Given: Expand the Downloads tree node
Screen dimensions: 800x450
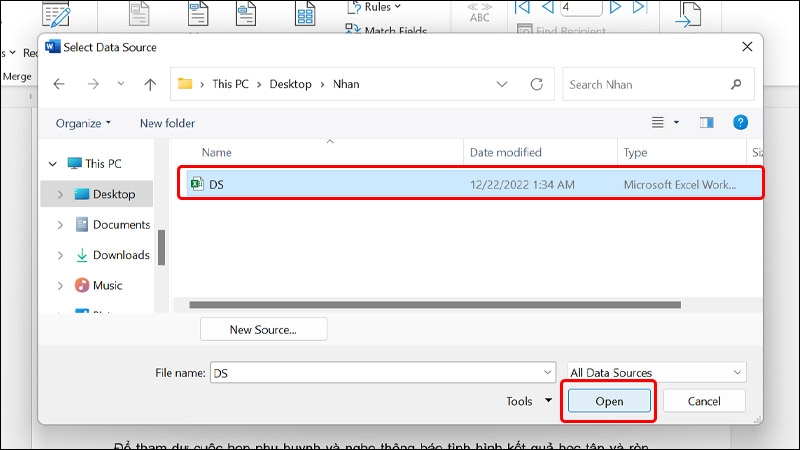Looking at the screenshot, I should 60,255.
